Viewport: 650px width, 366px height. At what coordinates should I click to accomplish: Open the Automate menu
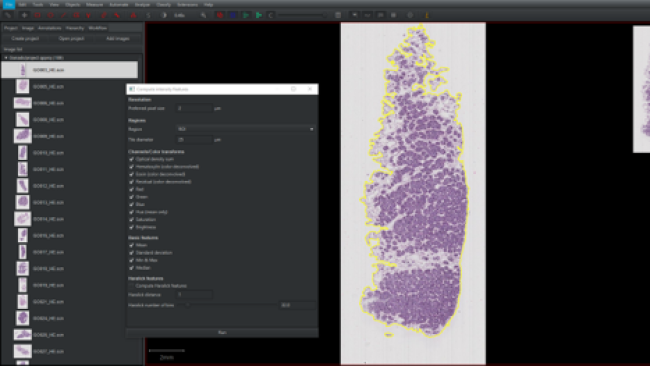pos(119,5)
